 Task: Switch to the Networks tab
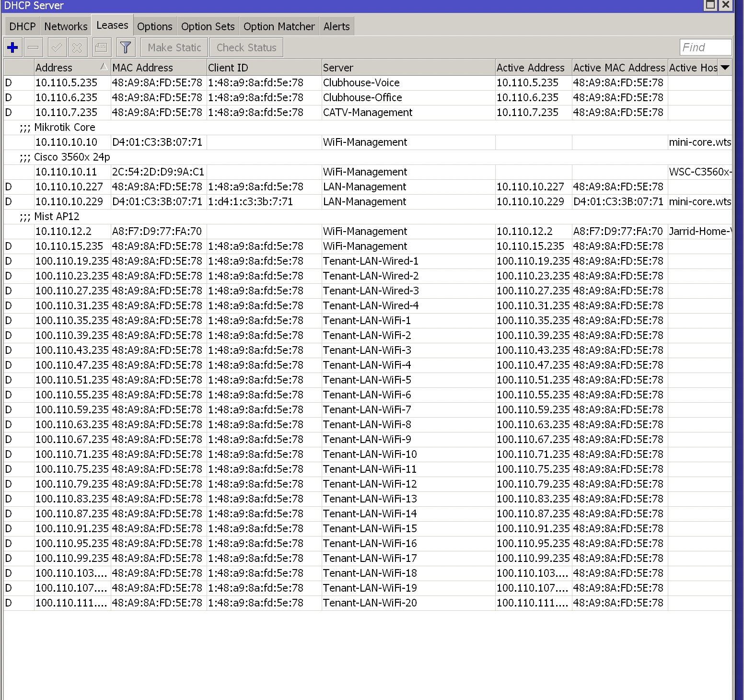[x=66, y=26]
